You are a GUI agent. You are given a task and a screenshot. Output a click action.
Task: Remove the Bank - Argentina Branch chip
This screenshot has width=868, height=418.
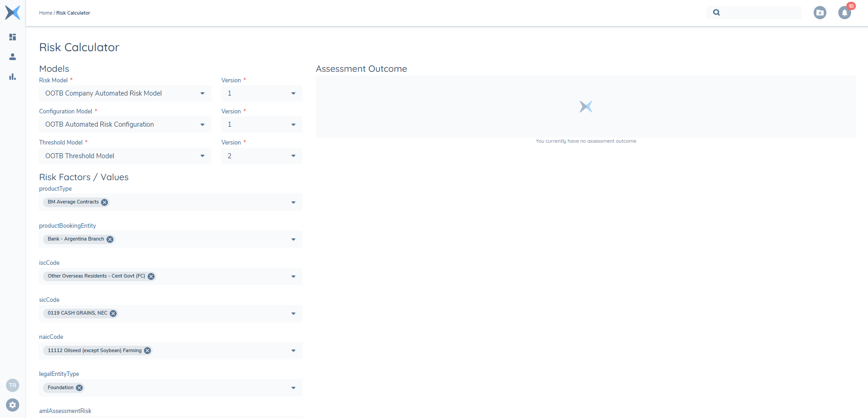(x=110, y=239)
